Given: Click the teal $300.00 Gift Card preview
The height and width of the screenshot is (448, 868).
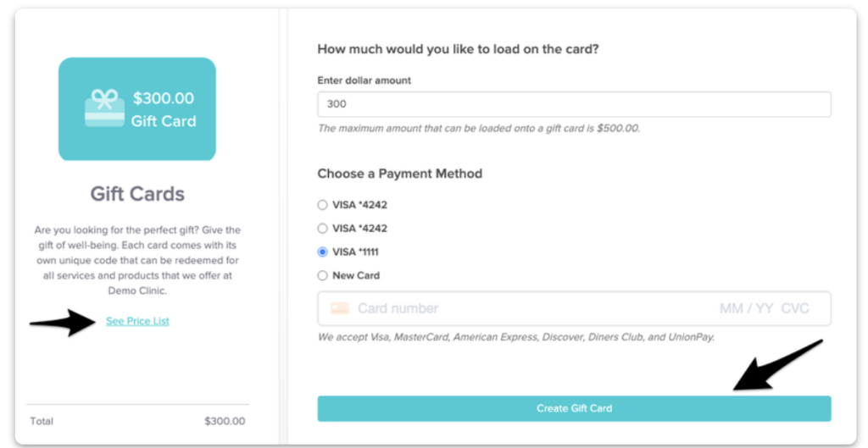Looking at the screenshot, I should click(x=137, y=109).
